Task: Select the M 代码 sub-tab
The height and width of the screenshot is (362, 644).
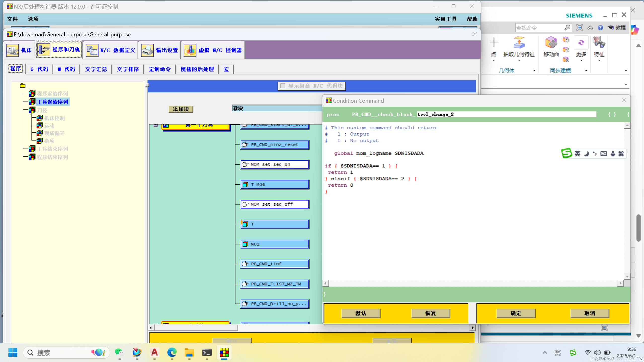Action: coord(66,69)
